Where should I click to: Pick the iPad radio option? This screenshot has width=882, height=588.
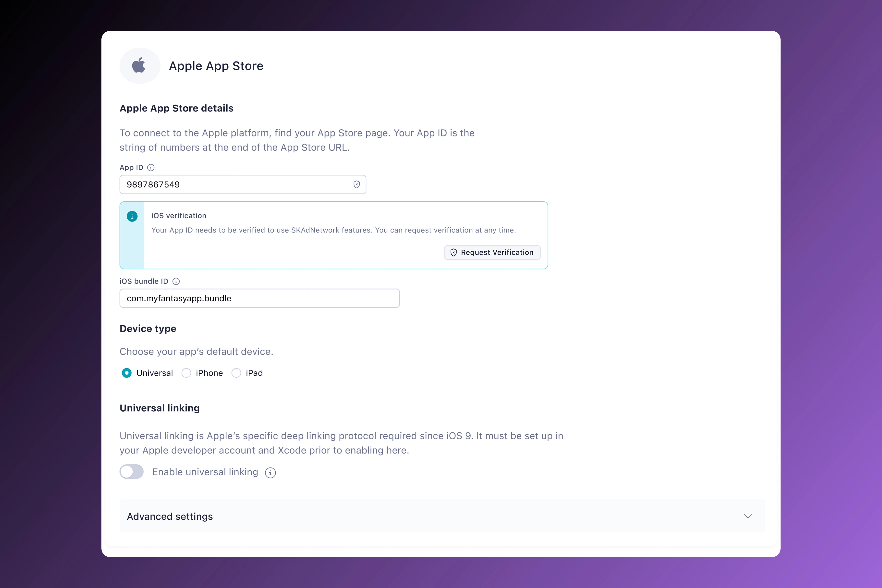[x=236, y=373]
